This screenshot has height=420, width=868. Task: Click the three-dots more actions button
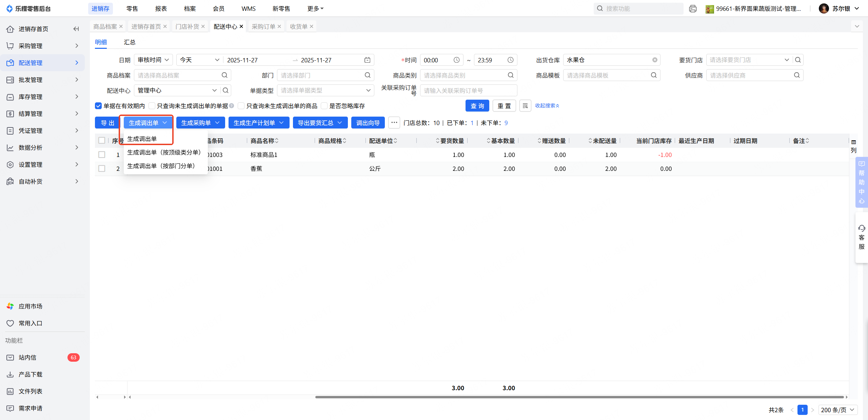pos(394,123)
